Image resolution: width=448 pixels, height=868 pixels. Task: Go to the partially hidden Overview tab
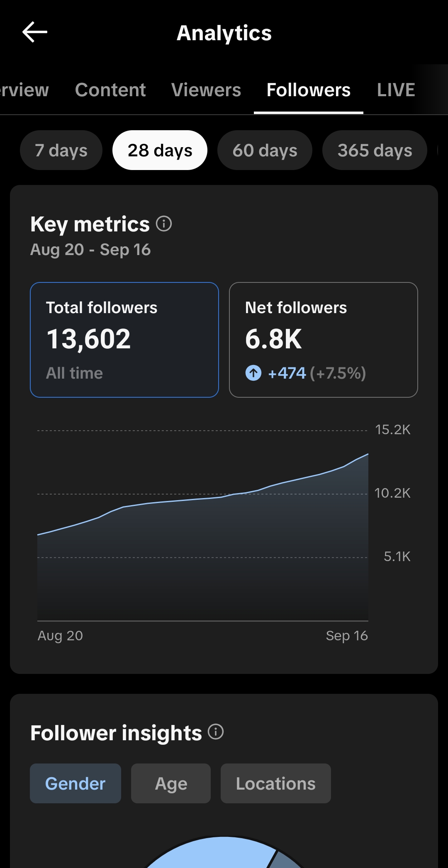point(24,90)
